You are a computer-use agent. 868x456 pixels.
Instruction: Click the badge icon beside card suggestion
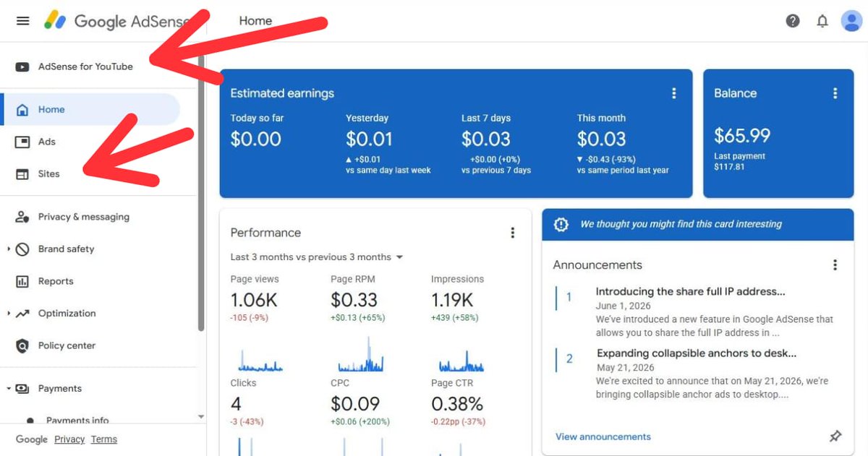tap(561, 225)
